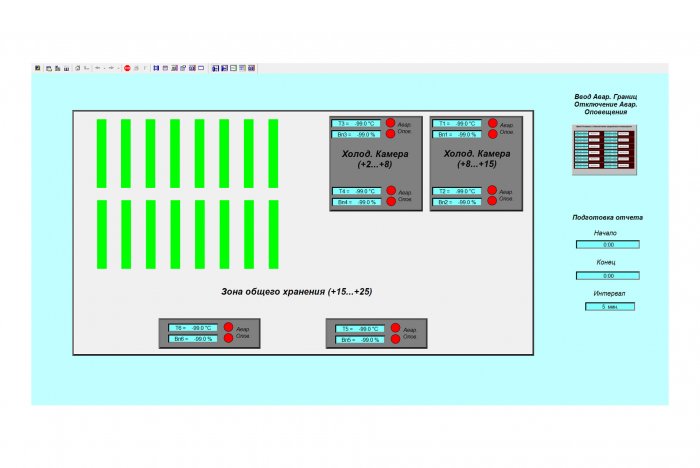Click the Подготовка отчета heading

pos(608,217)
